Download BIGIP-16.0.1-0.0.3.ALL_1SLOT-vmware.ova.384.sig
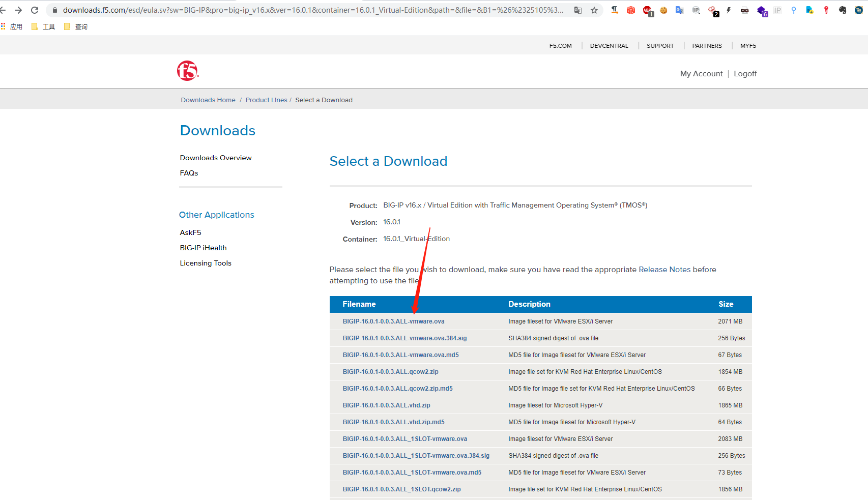 point(416,456)
